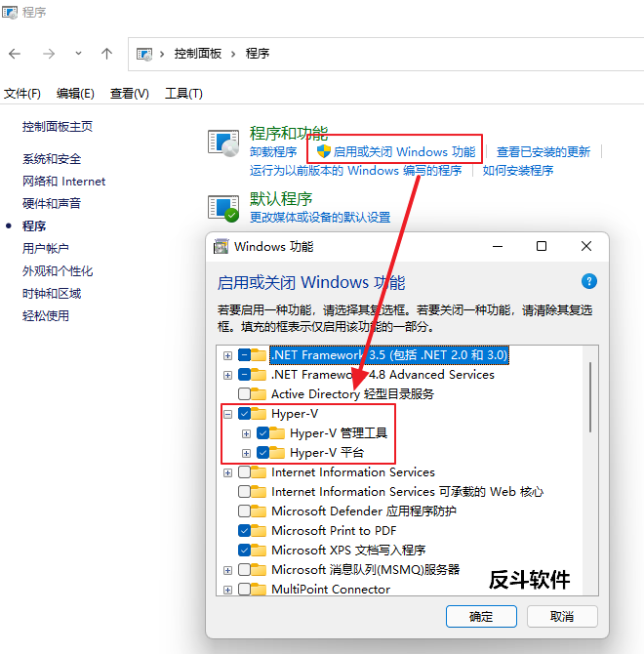Click the back navigation arrow
644x654 pixels.
click(x=15, y=54)
